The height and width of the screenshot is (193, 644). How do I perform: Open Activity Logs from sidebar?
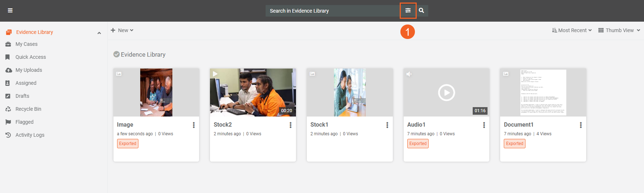tap(30, 135)
